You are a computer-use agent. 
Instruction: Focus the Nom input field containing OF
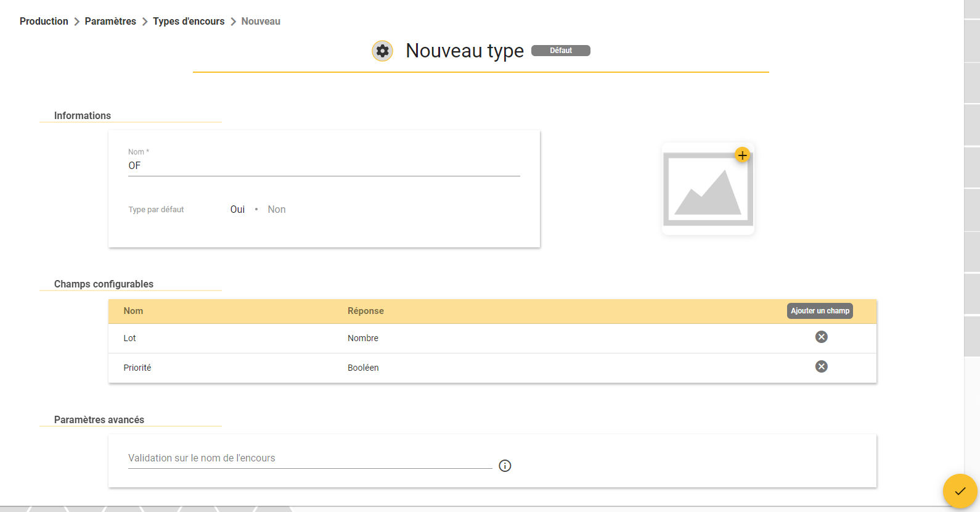tap(324, 165)
